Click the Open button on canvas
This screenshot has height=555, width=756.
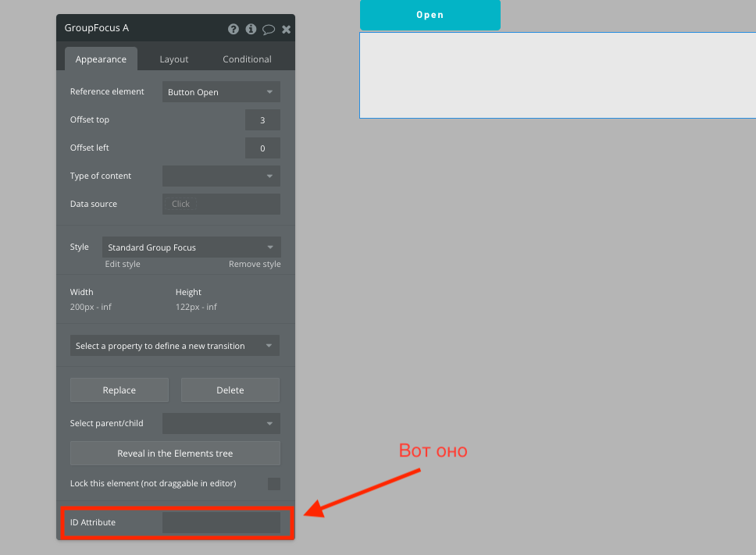(x=430, y=15)
